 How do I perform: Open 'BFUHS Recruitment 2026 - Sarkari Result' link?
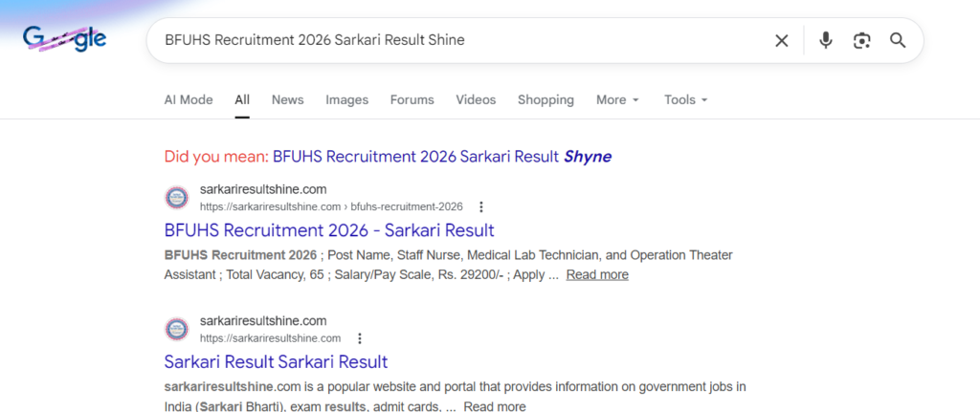tap(329, 230)
